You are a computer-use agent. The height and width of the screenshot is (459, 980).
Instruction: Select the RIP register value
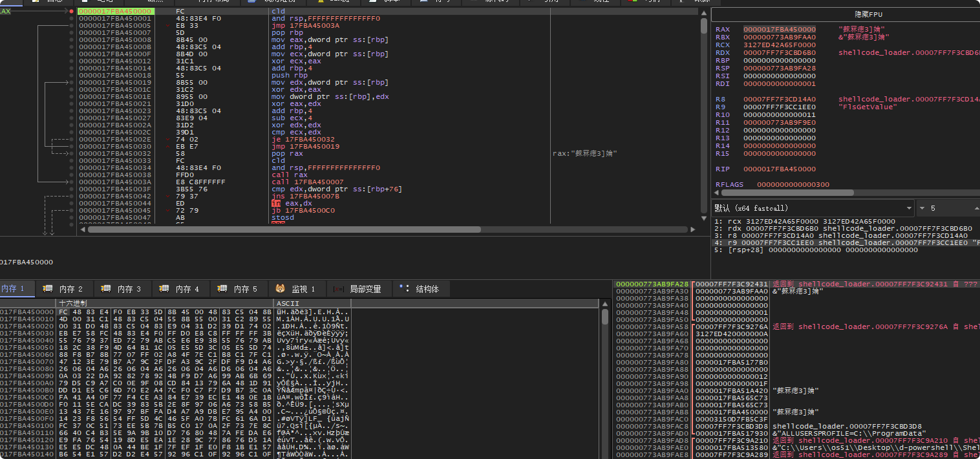780,169
